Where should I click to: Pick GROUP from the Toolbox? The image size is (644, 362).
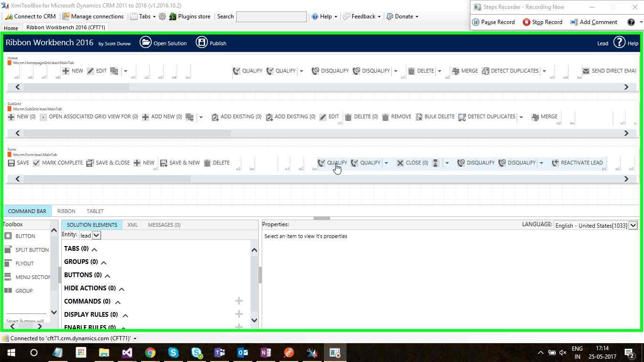(x=18, y=291)
